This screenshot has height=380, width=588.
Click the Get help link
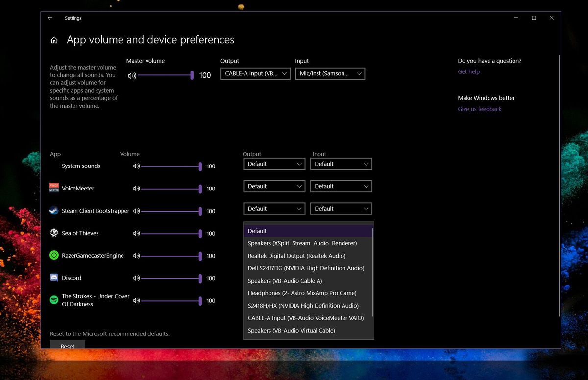coord(468,71)
